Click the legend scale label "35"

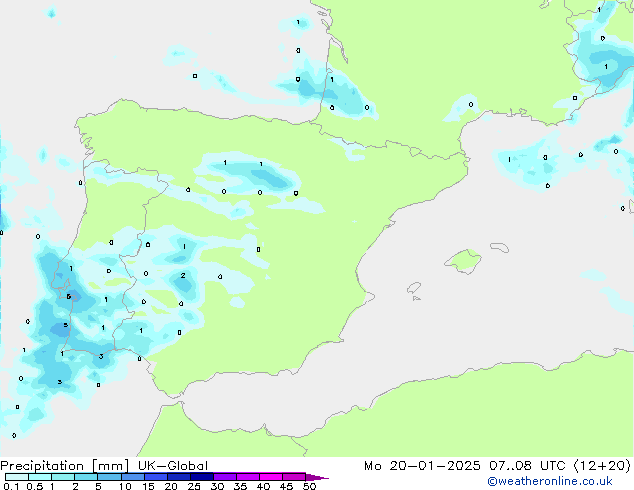240,486
